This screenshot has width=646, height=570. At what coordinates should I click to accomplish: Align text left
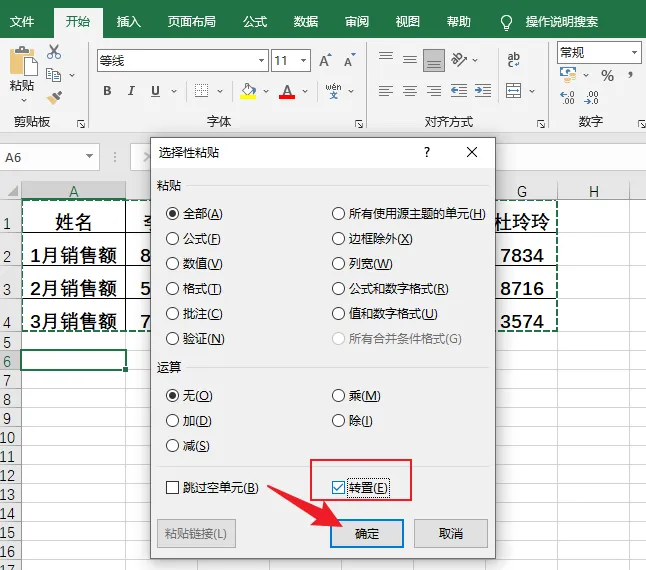386,90
